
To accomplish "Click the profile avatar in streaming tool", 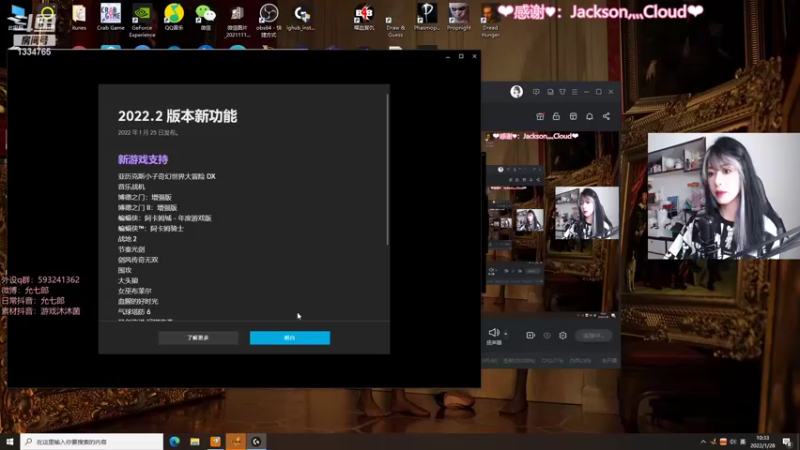I will 516,92.
